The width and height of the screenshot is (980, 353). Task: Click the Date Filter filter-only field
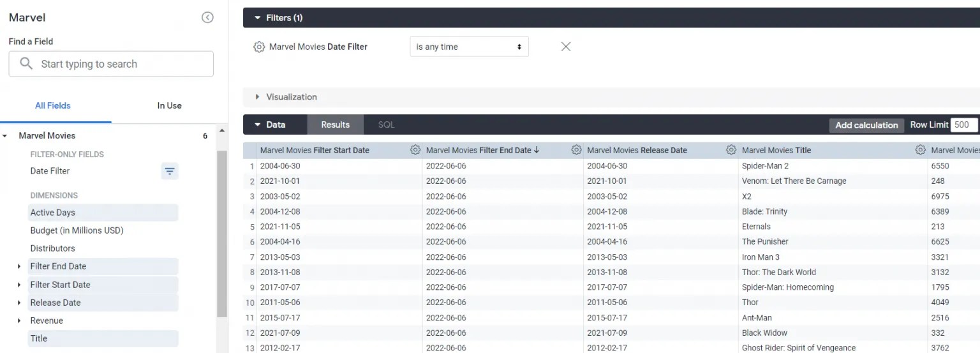click(x=50, y=171)
